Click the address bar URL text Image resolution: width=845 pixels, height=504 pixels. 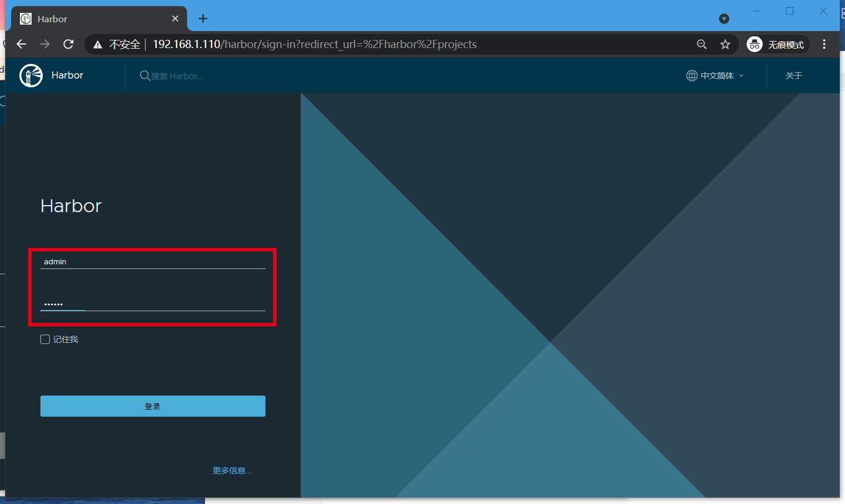coord(315,44)
